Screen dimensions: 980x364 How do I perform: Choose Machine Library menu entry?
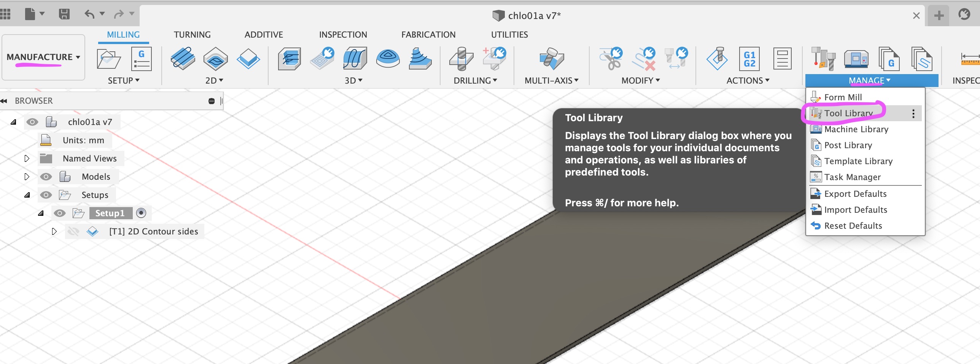[865, 129]
